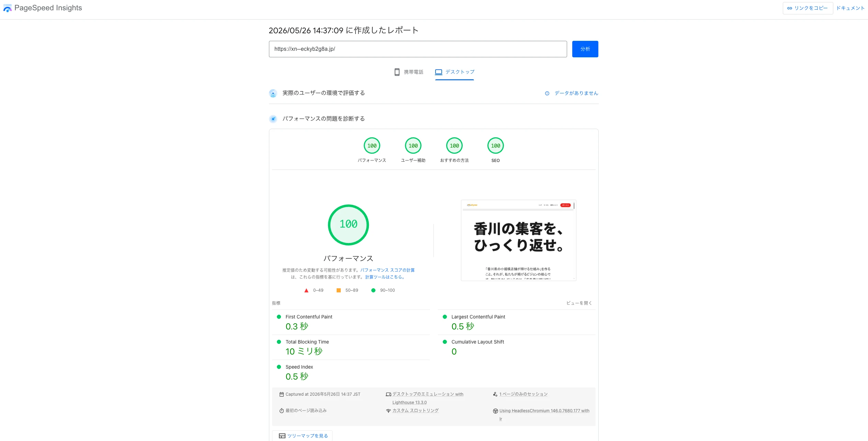868x441 pixels.
Task: Click the treemap grid icon
Action: click(x=282, y=436)
